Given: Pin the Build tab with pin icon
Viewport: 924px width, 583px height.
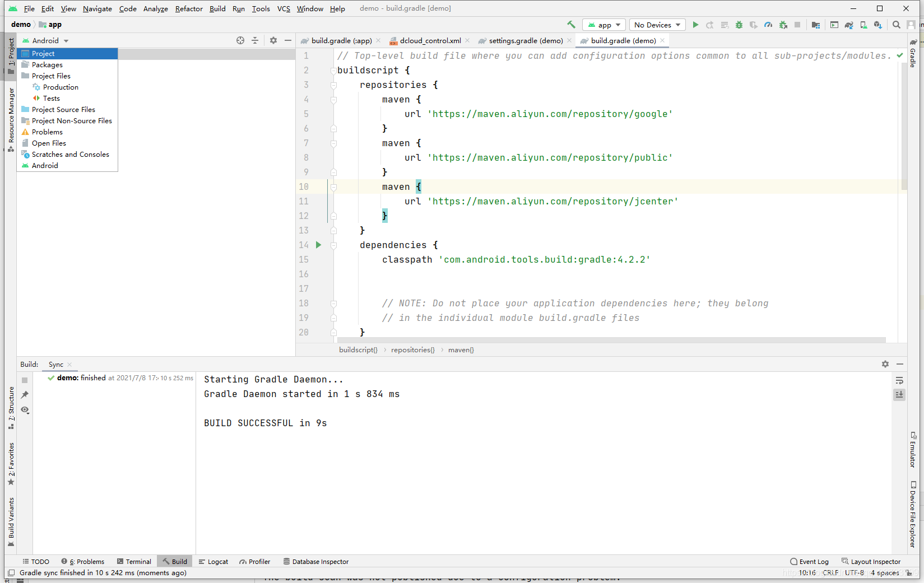Looking at the screenshot, I should (x=25, y=395).
